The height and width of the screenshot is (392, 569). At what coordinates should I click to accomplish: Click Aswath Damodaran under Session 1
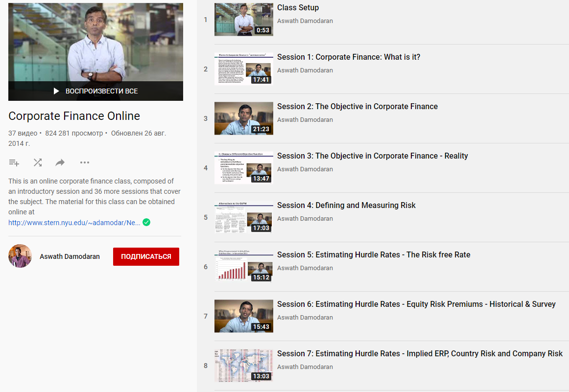305,70
